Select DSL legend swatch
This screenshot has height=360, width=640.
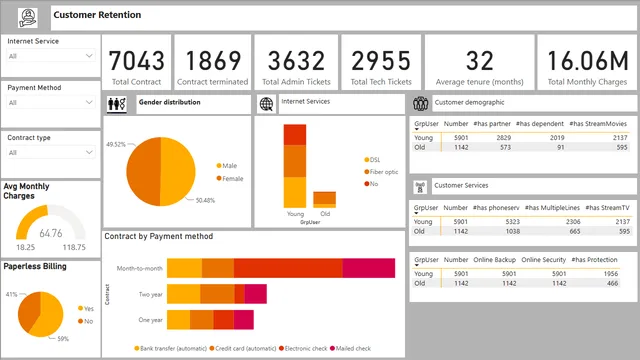(367, 160)
